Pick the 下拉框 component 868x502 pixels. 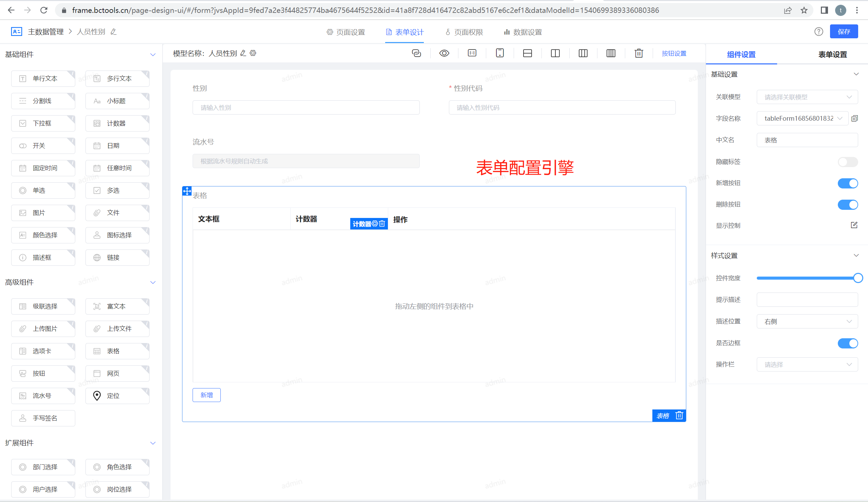(x=43, y=123)
